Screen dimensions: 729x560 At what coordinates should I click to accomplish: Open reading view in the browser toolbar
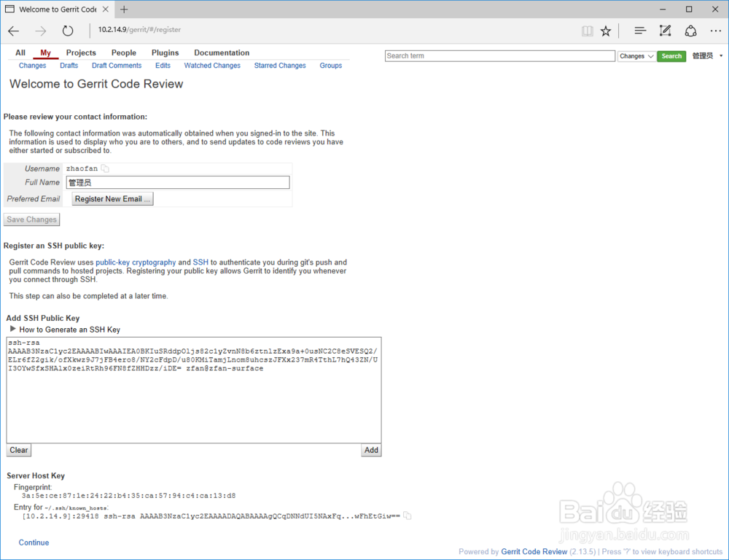click(x=588, y=31)
